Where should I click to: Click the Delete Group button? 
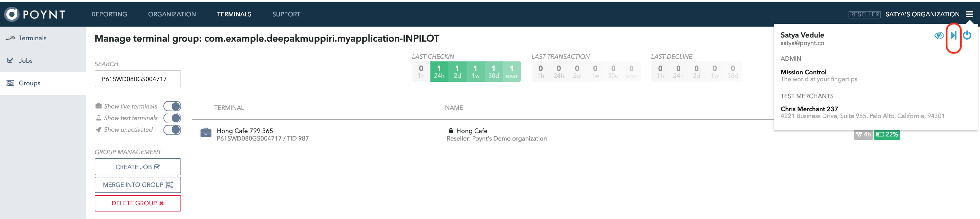coord(138,203)
